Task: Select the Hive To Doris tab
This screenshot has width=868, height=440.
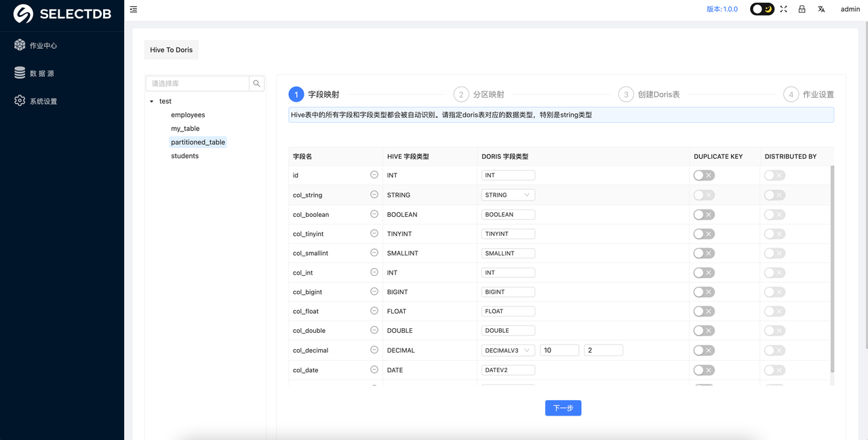Action: (171, 49)
